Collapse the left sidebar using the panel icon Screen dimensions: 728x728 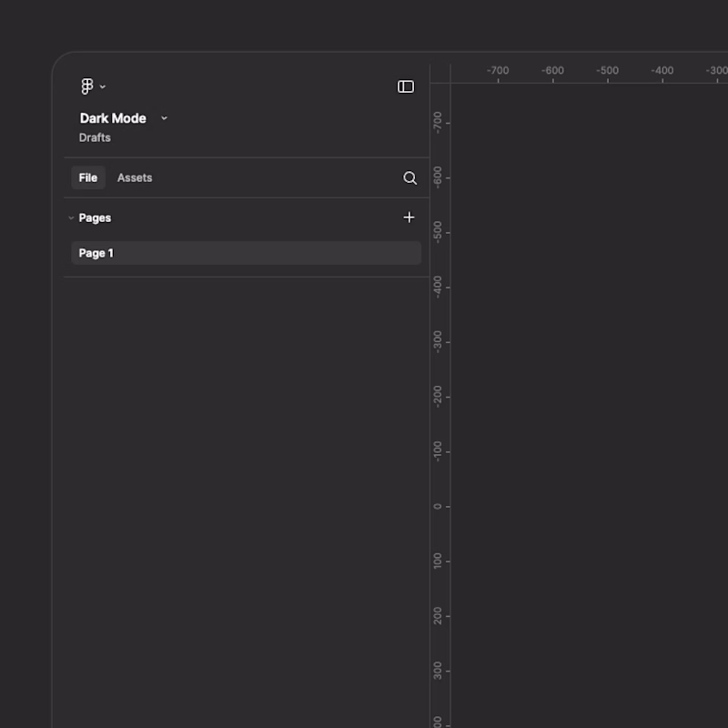pos(406,86)
